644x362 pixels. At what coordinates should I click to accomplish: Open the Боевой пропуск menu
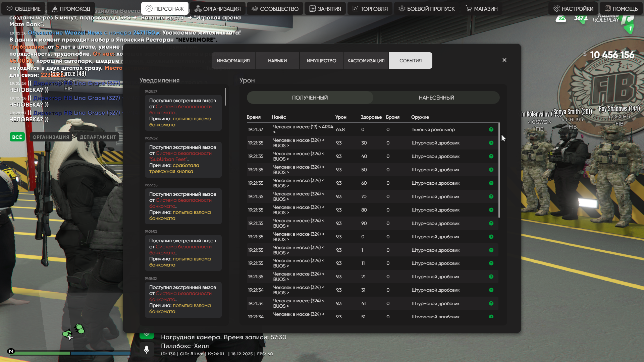pyautogui.click(x=426, y=9)
